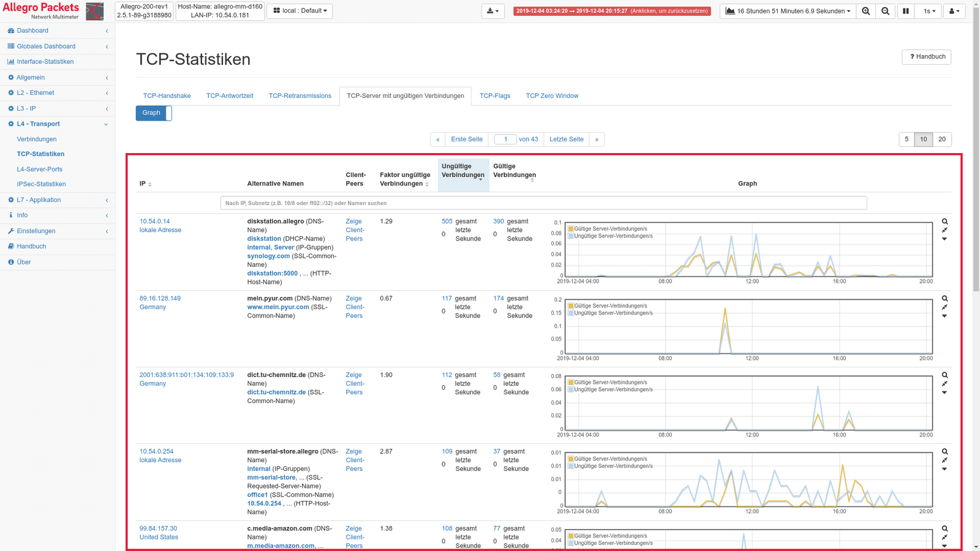980x551 pixels.
Task: Toggle the Graph switch on or off
Action: (x=154, y=113)
